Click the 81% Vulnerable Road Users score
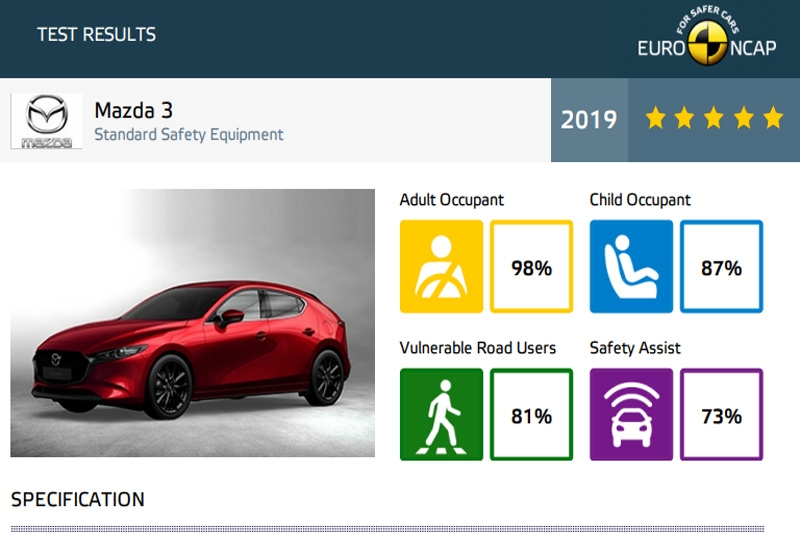The image size is (800, 533). tap(532, 415)
